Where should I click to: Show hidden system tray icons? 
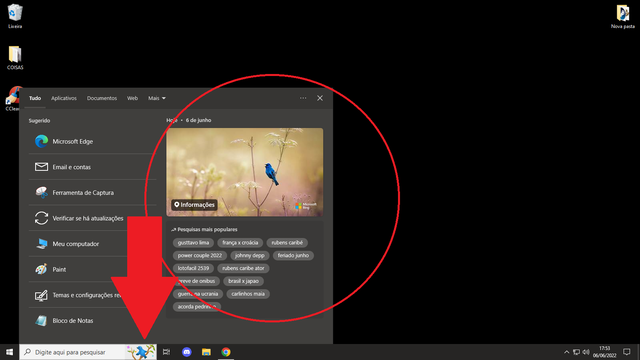coord(567,352)
